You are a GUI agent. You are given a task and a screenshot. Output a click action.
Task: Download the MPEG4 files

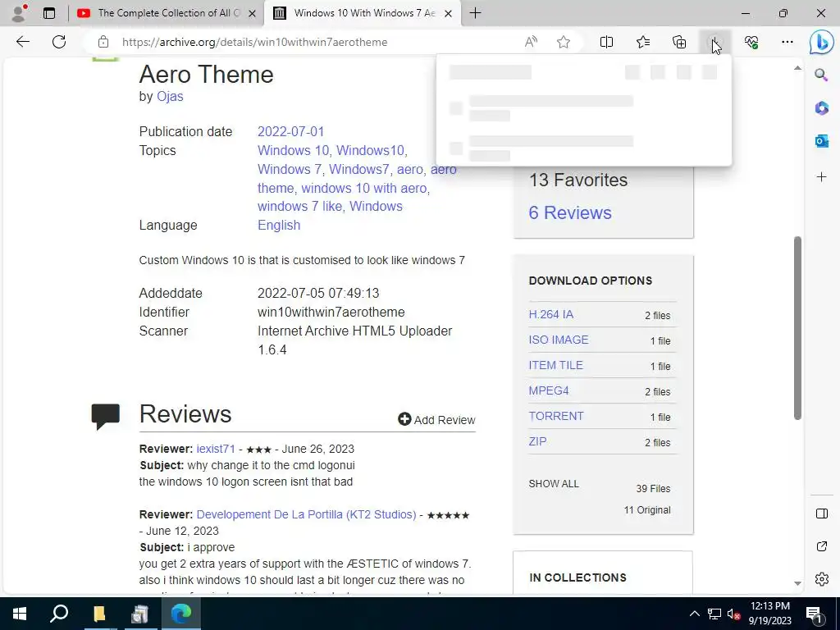(549, 390)
